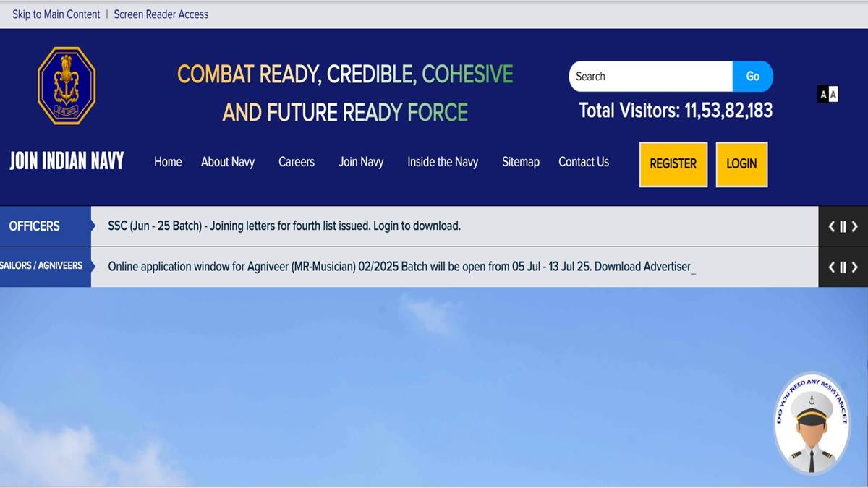
Task: Show next Sailors / Agniveers ticker announcement
Action: point(854,267)
